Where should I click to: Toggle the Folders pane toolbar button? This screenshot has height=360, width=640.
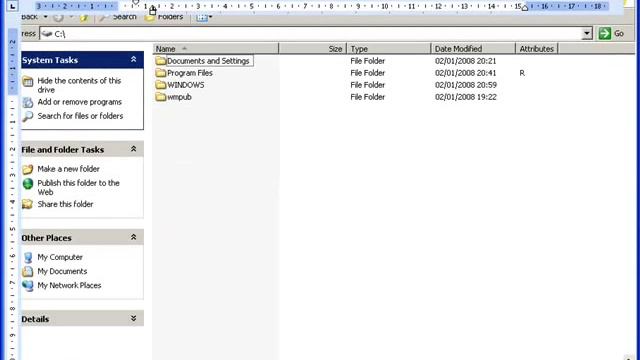(164, 17)
